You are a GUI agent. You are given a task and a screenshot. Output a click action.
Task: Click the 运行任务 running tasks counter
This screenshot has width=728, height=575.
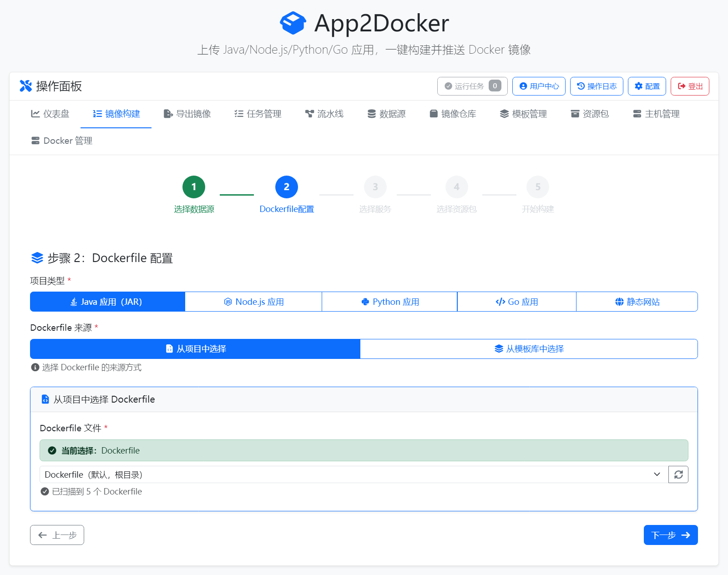coord(472,86)
